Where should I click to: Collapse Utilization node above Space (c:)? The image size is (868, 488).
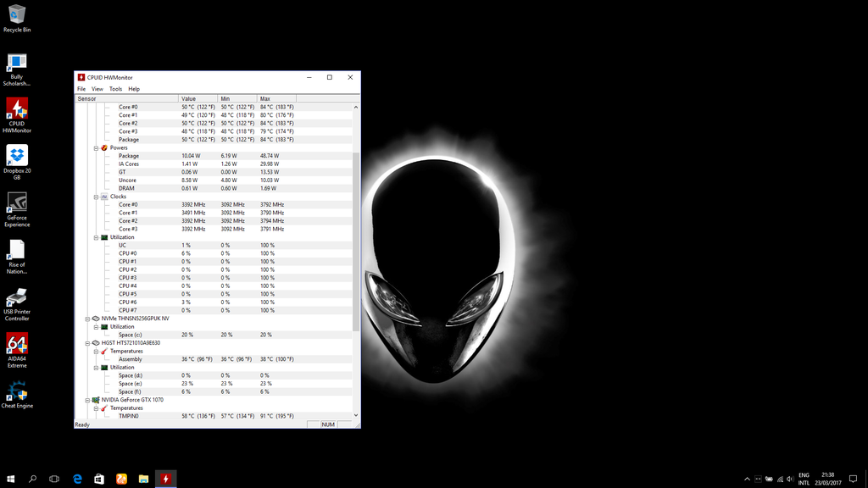(96, 327)
